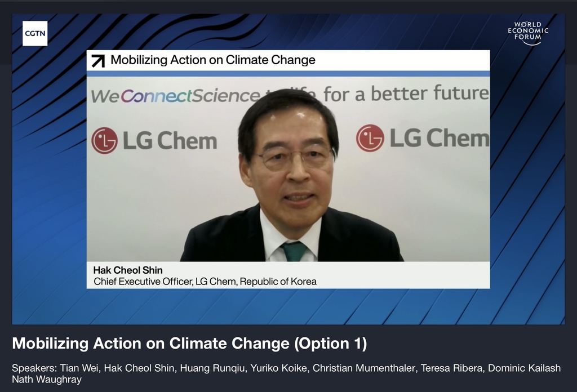Click the 'We Connect Science' slogan text

[x=176, y=96]
